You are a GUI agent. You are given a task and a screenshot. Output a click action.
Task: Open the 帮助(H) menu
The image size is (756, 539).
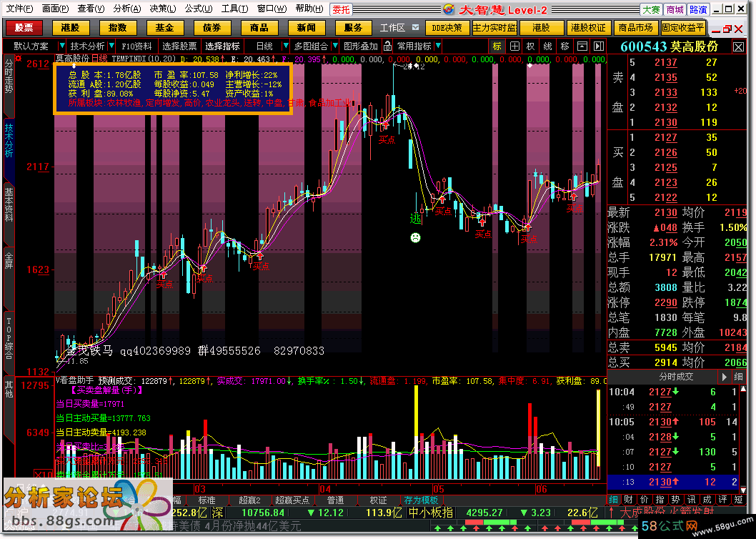309,9
